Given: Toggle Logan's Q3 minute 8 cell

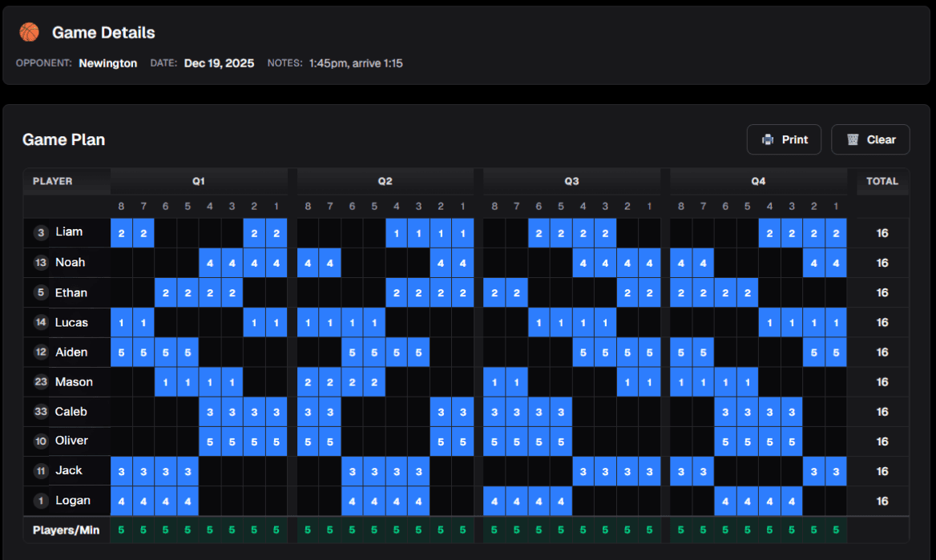Looking at the screenshot, I should [x=494, y=501].
